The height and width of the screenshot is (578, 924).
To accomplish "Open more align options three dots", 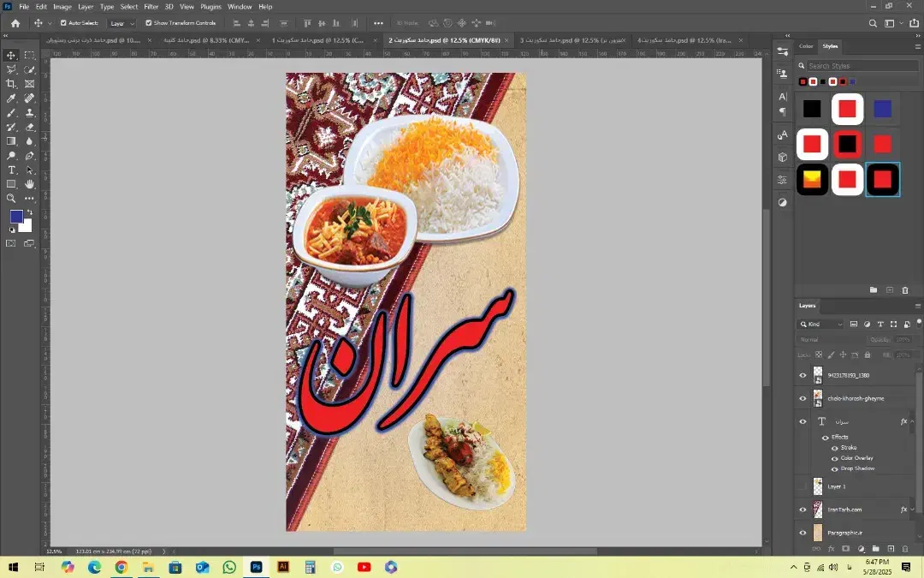I will point(378,23).
